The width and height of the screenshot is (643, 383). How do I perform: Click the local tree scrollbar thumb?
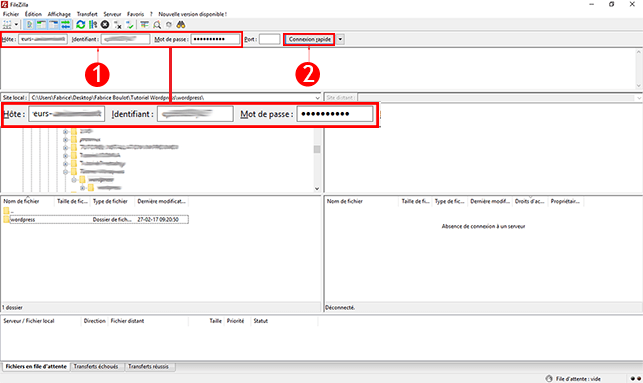coord(317,149)
